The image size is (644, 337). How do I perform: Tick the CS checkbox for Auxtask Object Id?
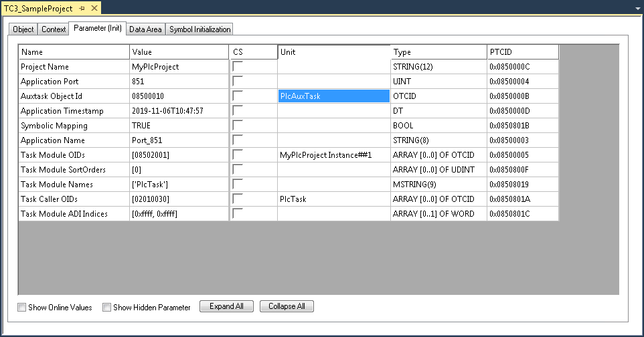(238, 96)
